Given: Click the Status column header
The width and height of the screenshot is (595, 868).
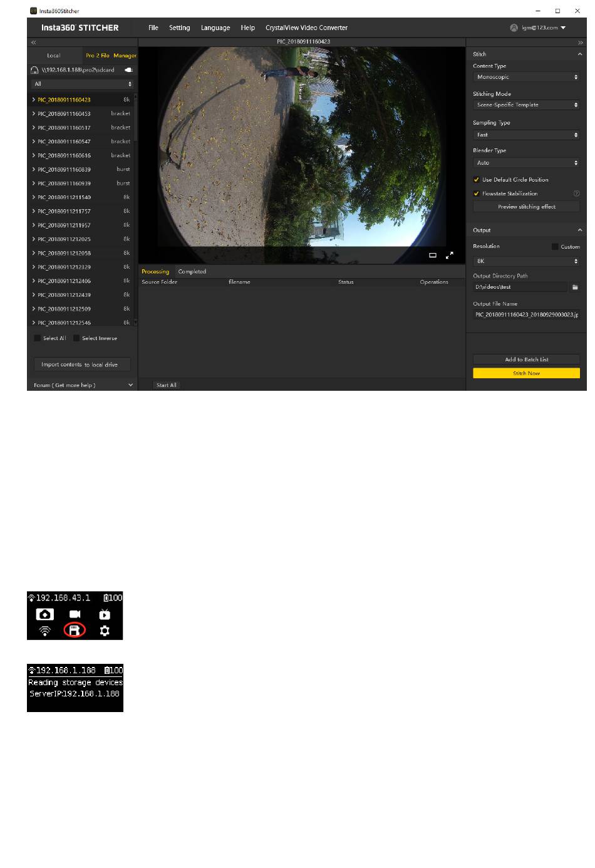Looking at the screenshot, I should point(346,282).
